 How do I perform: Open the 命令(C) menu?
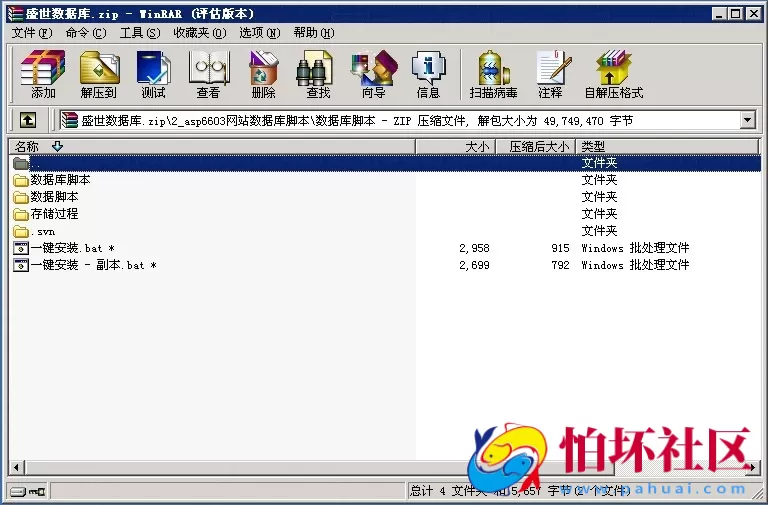tap(86, 33)
